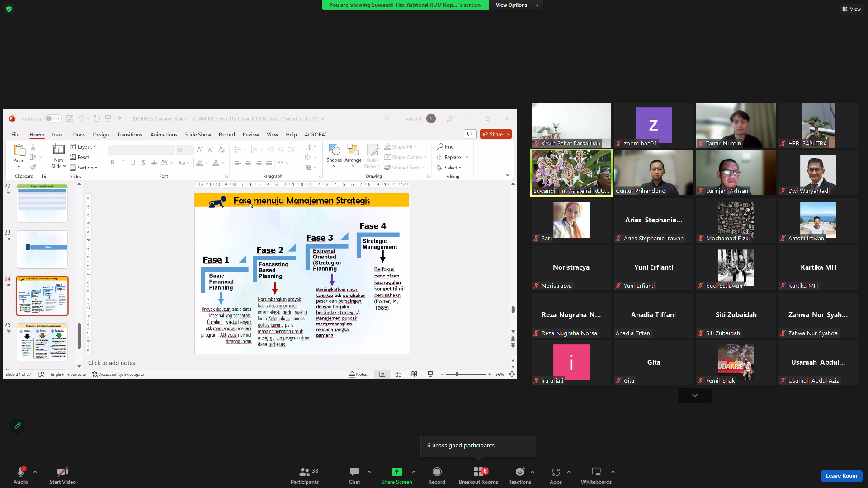Adjust the zoom slider handle
This screenshot has height=488, width=868.
tap(457, 375)
